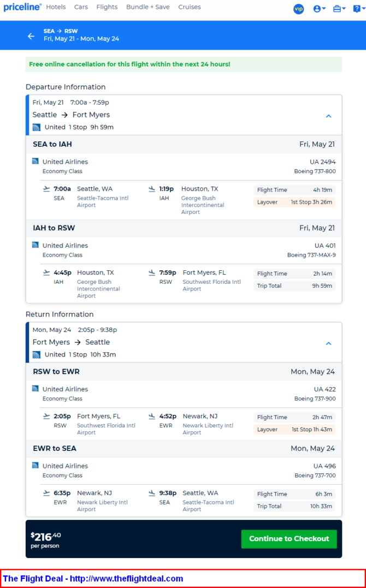Click the Flight Time 2h 47m row

point(294,417)
